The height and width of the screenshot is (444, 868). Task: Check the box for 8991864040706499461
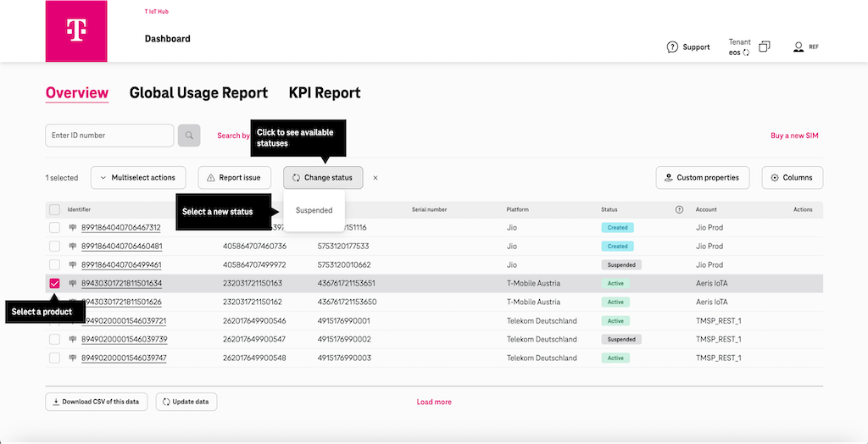click(x=55, y=264)
